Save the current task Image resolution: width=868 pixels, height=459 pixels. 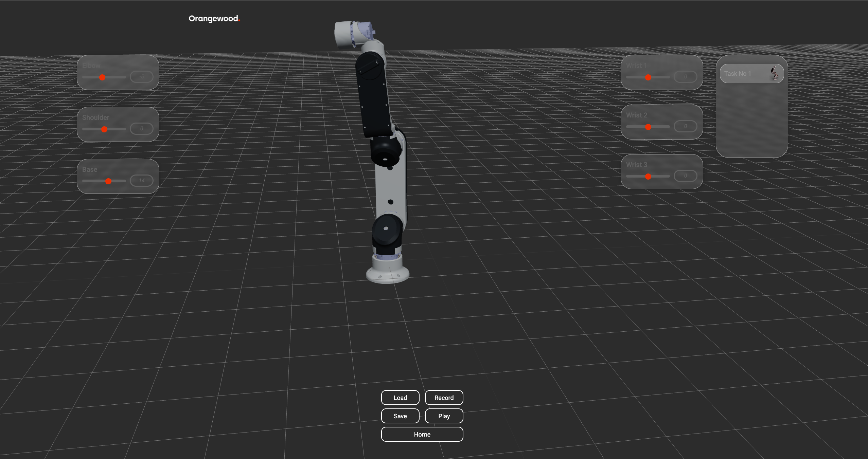pyautogui.click(x=400, y=416)
